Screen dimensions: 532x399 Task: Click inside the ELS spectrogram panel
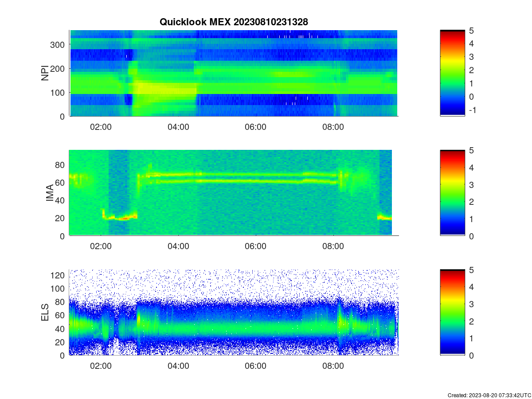pos(234,312)
